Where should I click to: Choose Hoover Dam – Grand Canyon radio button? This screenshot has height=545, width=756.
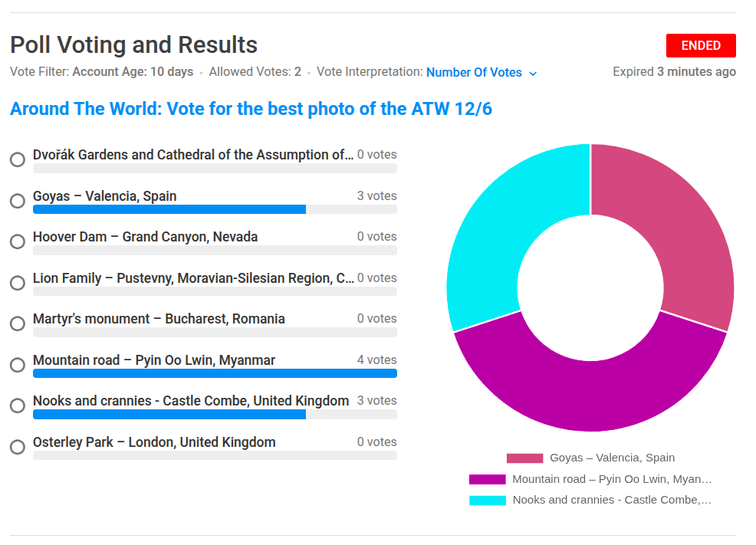click(18, 241)
